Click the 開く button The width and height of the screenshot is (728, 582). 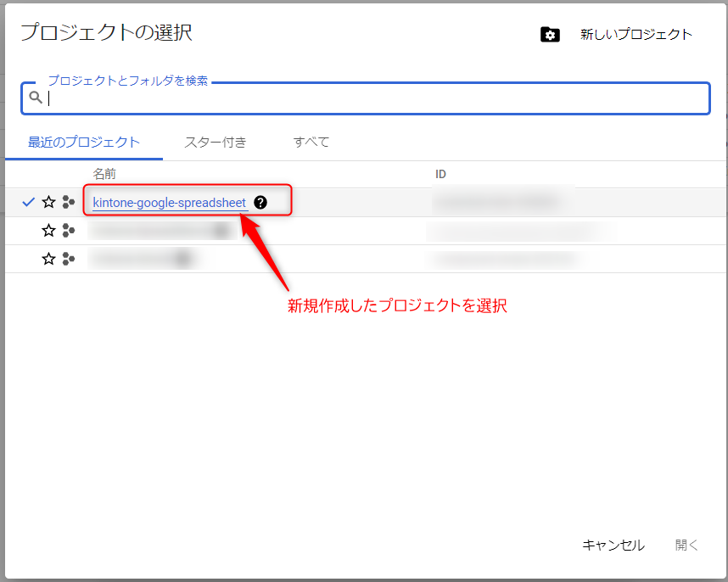[x=686, y=546]
